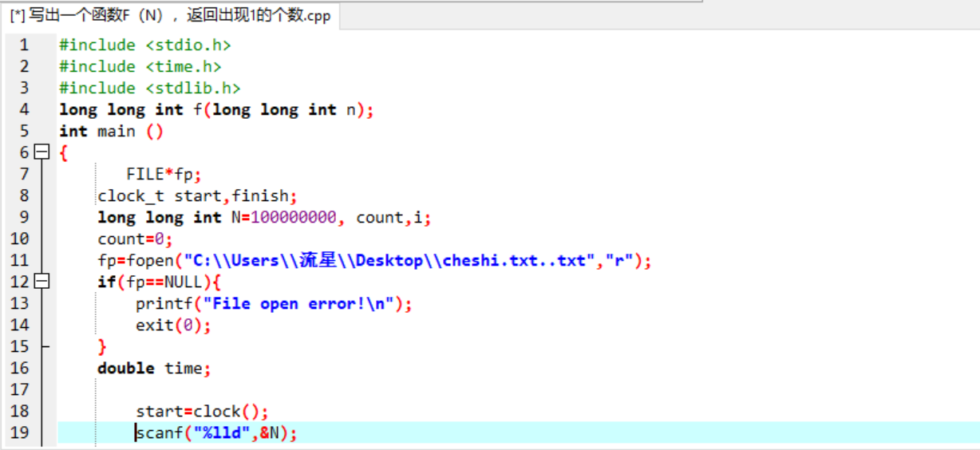Viewport: 980px width, 450px height.
Task: Click the number 100000000 in line 9
Action: coord(294,217)
